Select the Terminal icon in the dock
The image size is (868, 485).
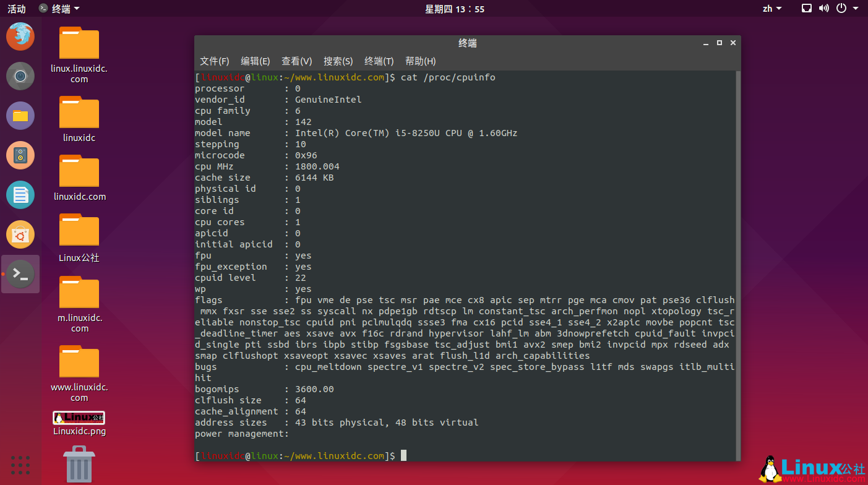[x=20, y=273]
